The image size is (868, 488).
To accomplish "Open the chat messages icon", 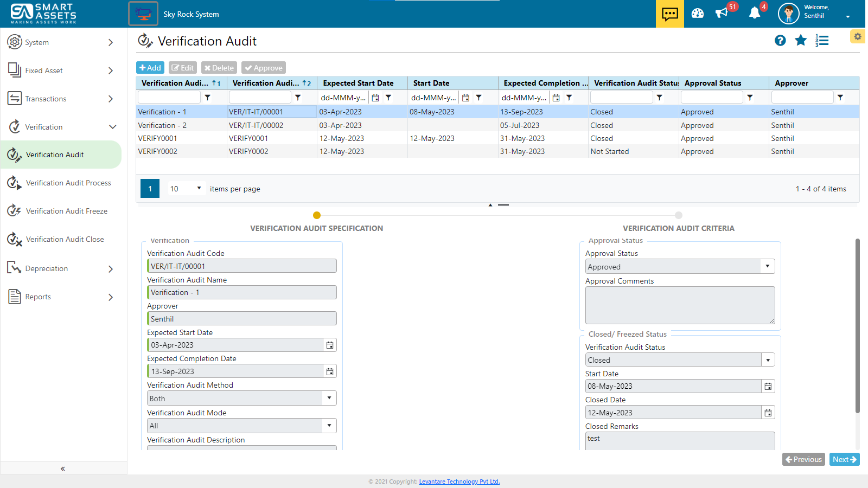I will [x=669, y=14].
